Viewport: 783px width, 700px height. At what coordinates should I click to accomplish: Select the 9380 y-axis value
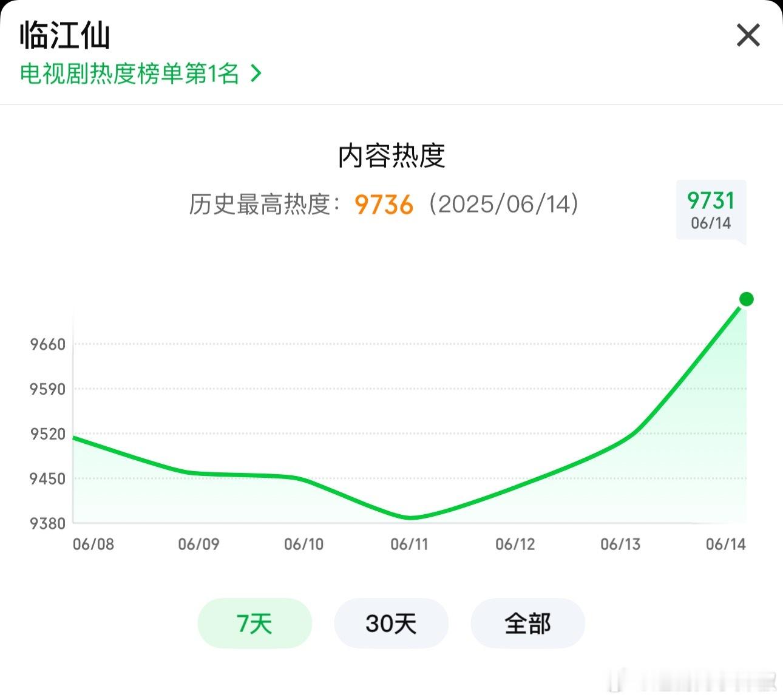[47, 523]
